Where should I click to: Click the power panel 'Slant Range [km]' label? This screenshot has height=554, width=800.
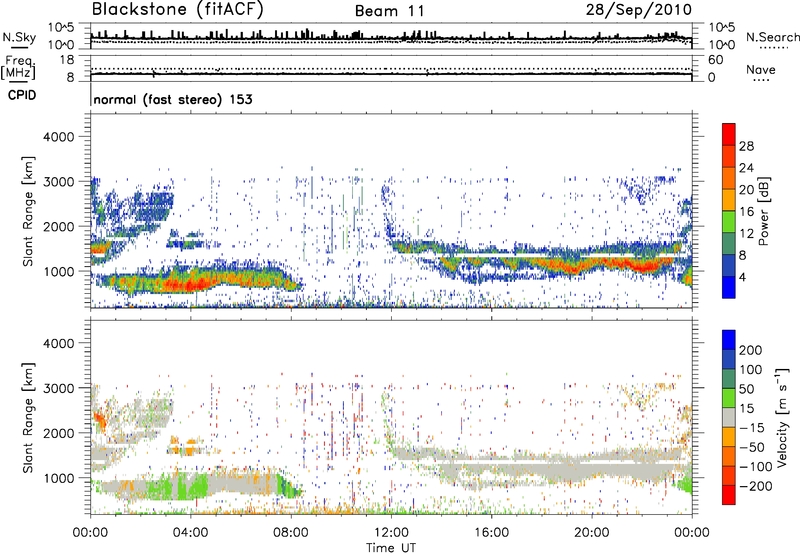point(29,211)
